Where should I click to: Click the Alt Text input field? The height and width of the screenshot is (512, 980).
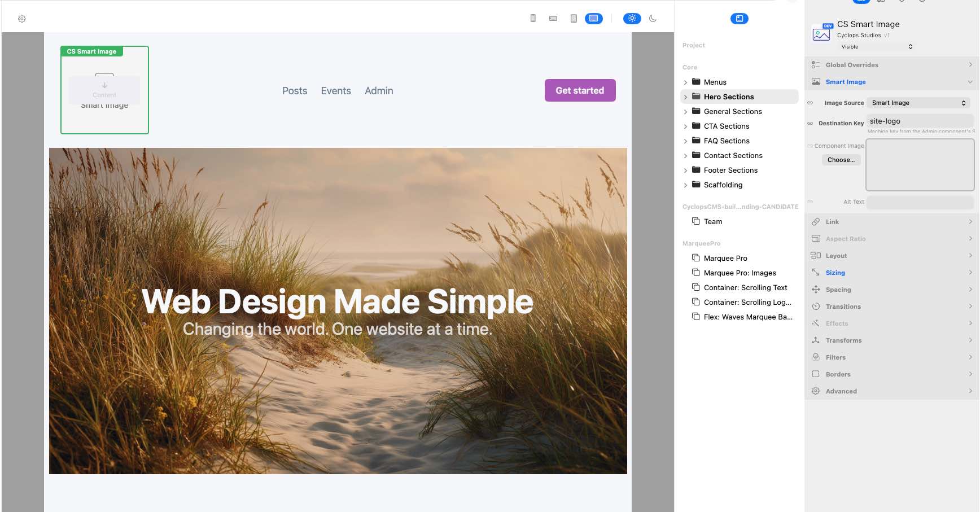pos(920,202)
